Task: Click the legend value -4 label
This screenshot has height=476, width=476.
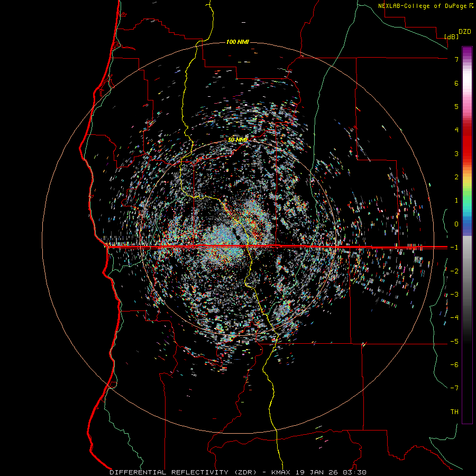Action: pos(454,318)
